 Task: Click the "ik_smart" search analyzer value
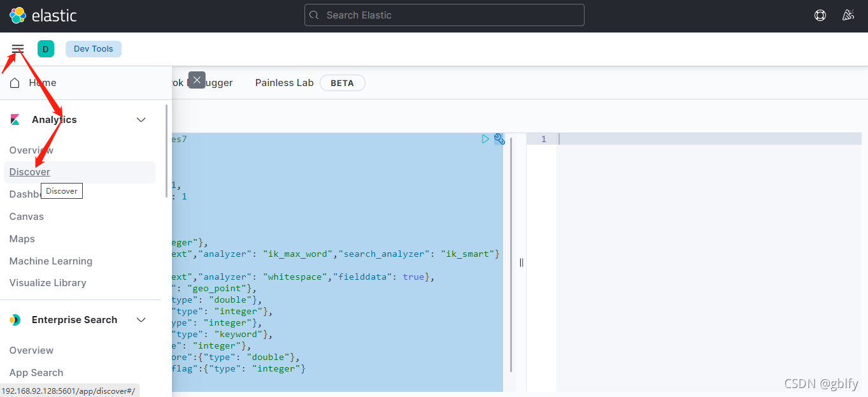tap(466, 254)
